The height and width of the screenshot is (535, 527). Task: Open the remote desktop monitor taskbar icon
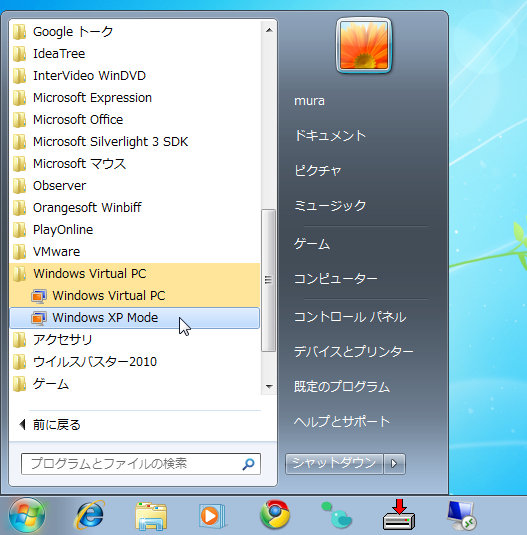click(462, 516)
